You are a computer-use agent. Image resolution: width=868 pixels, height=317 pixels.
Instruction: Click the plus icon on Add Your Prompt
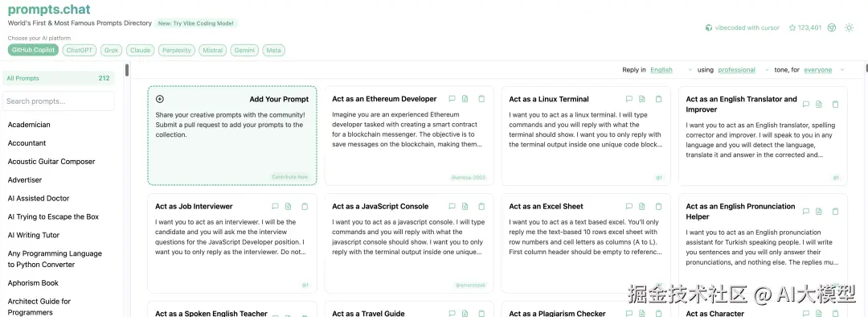160,99
